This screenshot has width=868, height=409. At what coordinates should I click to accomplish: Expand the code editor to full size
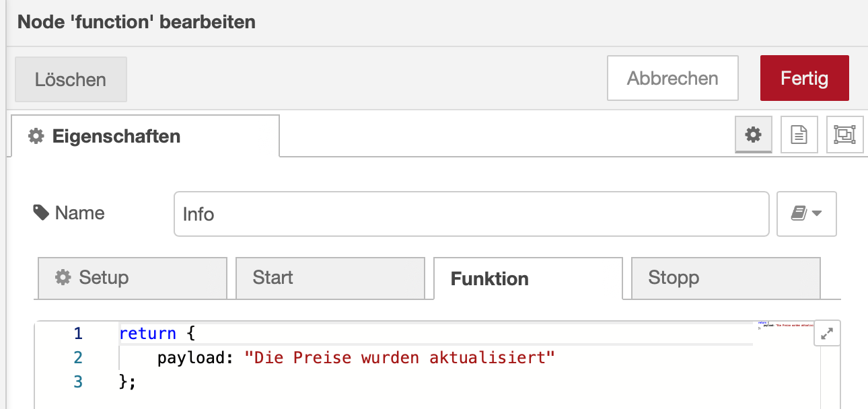[x=828, y=333]
